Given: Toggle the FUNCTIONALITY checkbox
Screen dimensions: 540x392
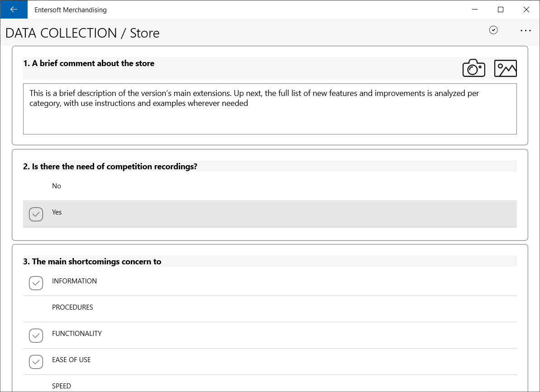Looking at the screenshot, I should (36, 335).
